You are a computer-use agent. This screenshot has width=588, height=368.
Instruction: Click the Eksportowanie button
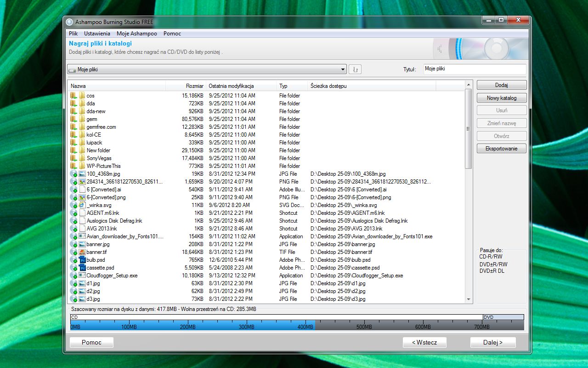(x=502, y=149)
